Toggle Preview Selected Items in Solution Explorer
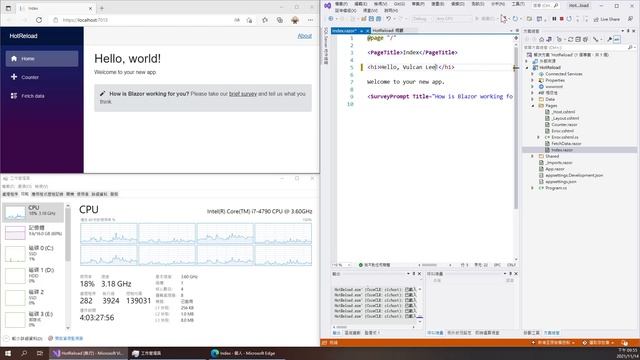Viewport: 640px width, 360px height. pos(617,39)
